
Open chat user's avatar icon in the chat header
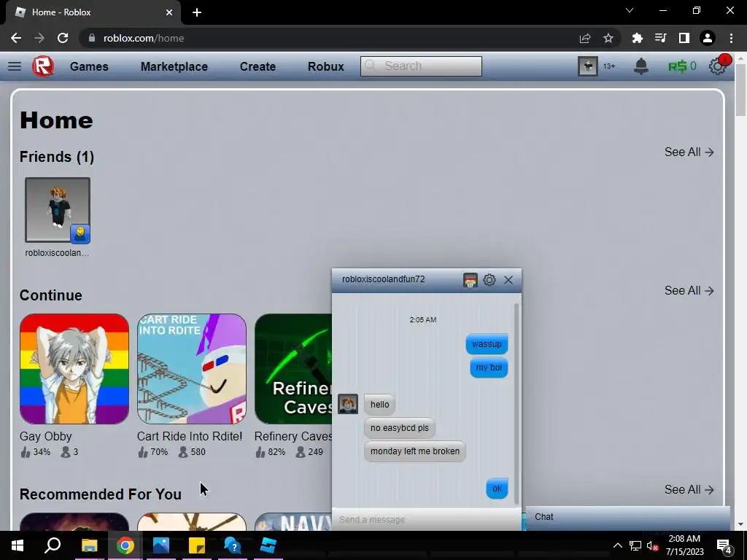pos(471,280)
